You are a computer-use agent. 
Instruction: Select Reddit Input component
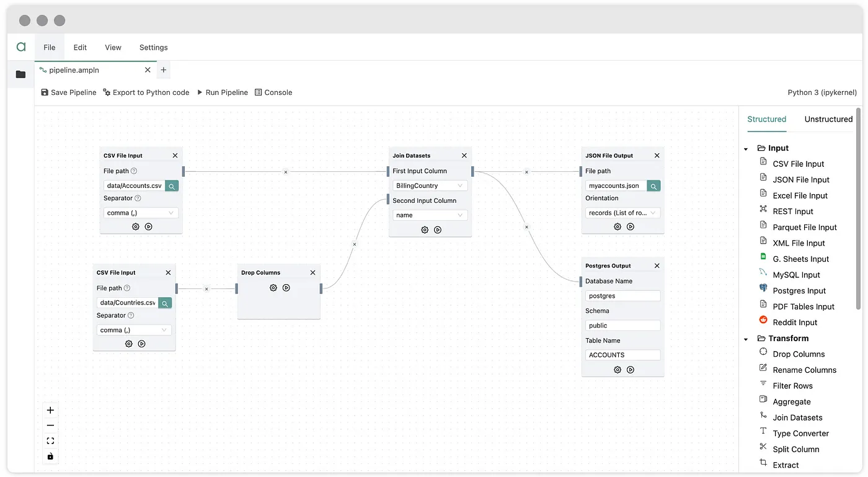click(795, 323)
